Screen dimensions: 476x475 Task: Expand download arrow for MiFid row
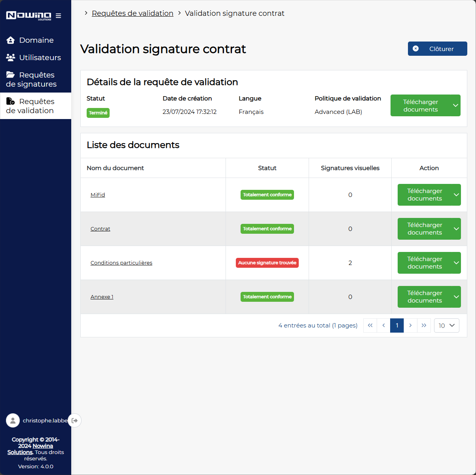[x=456, y=195]
